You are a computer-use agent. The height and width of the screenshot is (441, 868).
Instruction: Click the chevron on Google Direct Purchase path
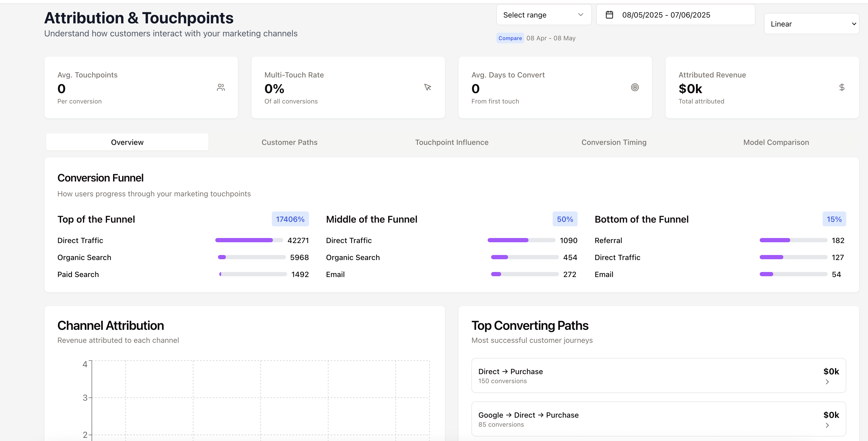pos(828,426)
